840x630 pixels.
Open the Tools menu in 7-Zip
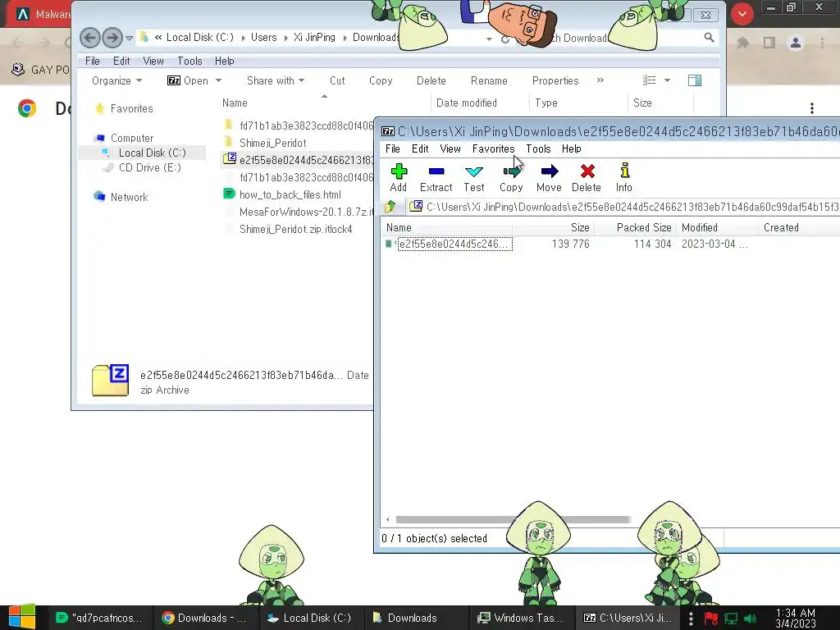(538, 149)
